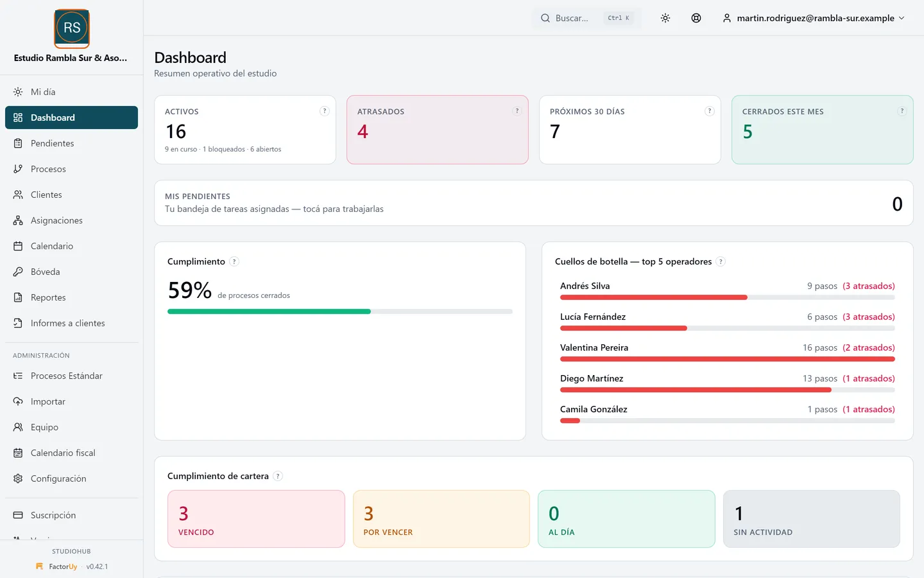Click the FactorUy link in the footer
Image resolution: width=924 pixels, height=578 pixels.
[x=56, y=566]
